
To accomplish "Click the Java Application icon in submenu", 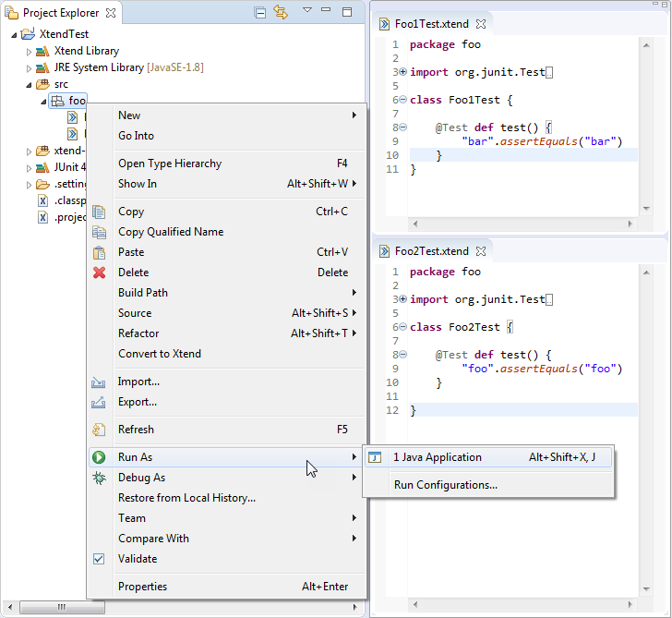I will coord(375,457).
